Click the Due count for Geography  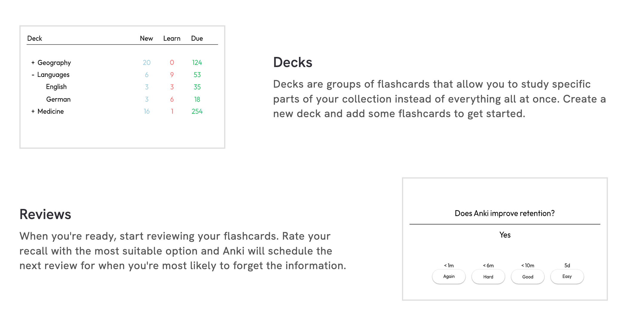197,63
